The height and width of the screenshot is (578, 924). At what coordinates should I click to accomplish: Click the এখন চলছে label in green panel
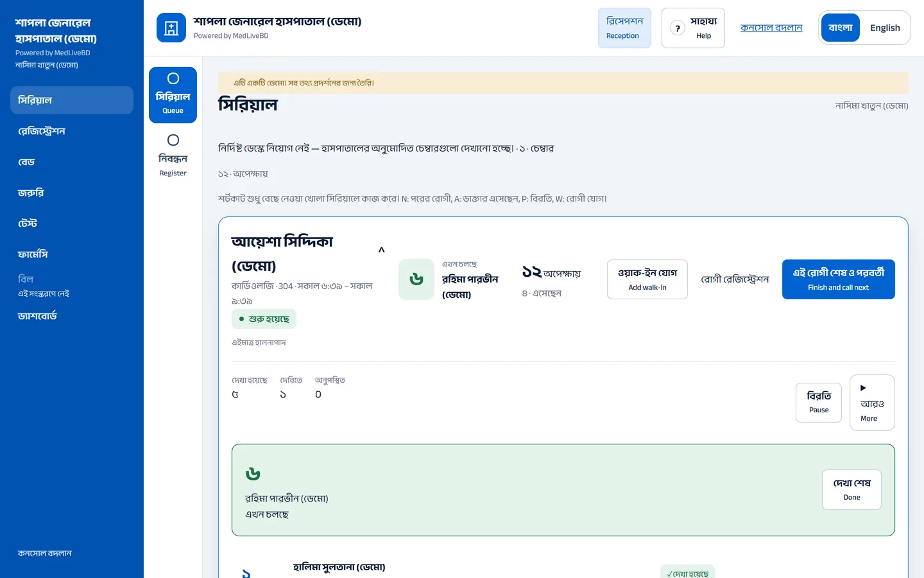click(267, 514)
